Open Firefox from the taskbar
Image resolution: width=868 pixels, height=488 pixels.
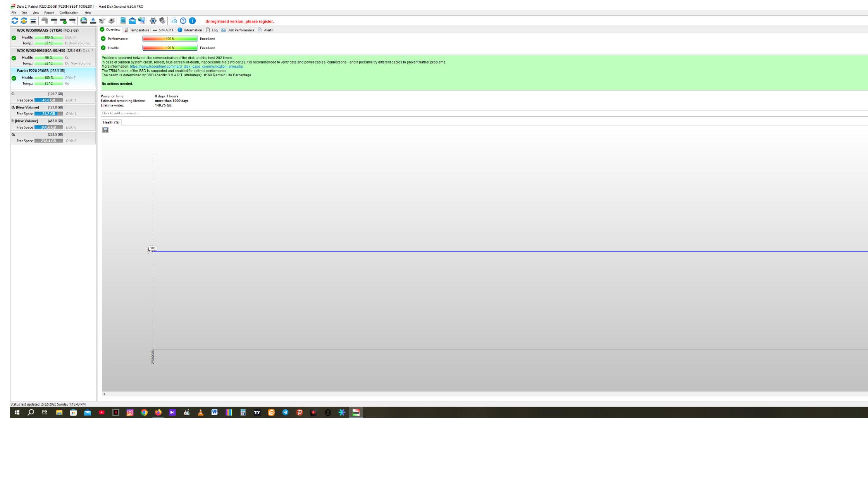[158, 413]
